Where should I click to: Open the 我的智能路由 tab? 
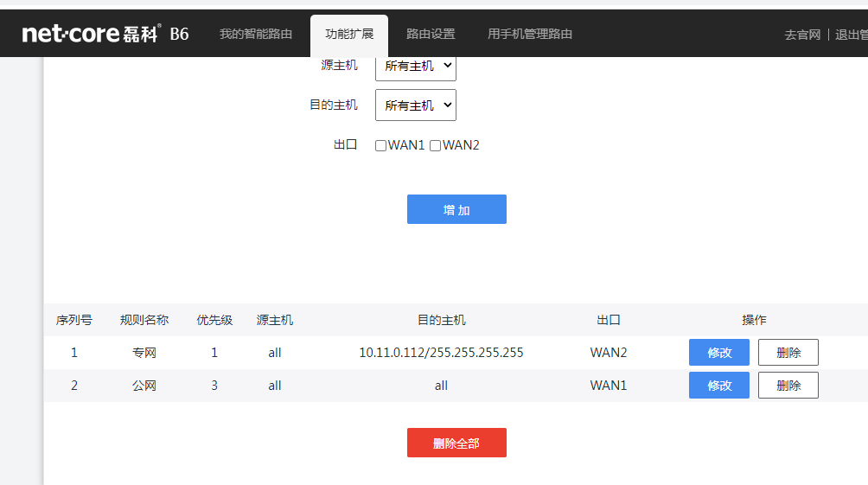pos(256,34)
